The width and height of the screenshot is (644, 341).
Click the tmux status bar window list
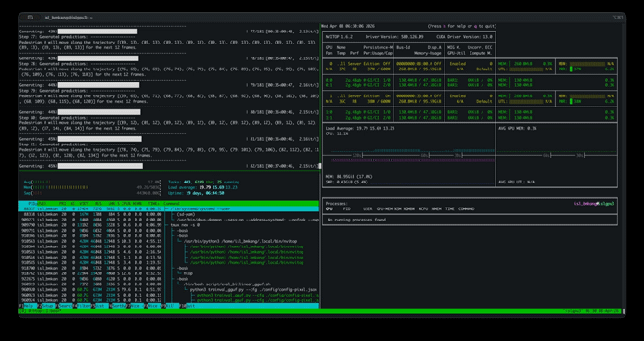[x=40, y=311]
